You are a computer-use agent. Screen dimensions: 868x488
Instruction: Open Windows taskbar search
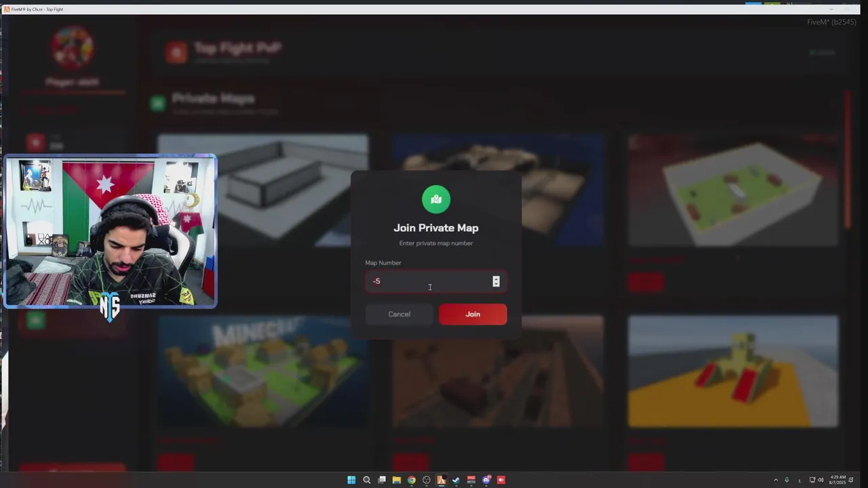[367, 480]
